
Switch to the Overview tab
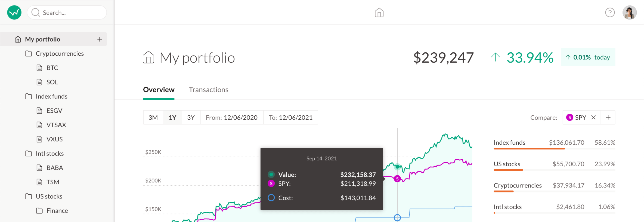(159, 90)
